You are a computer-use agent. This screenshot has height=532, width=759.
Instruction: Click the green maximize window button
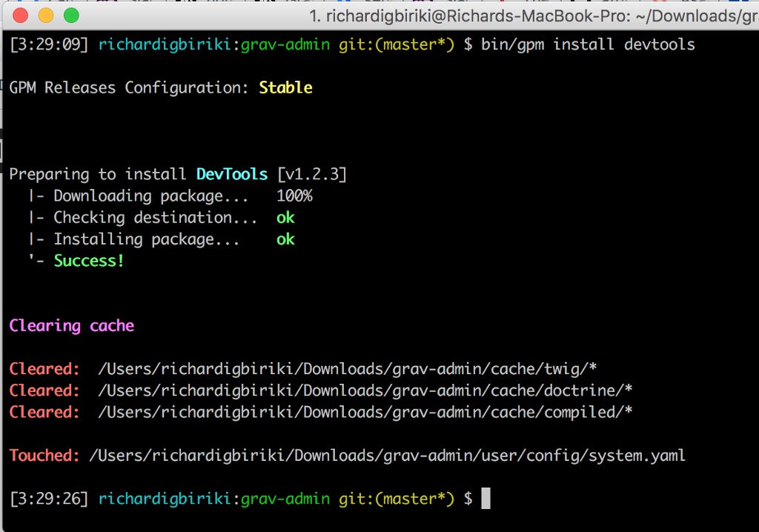click(72, 16)
